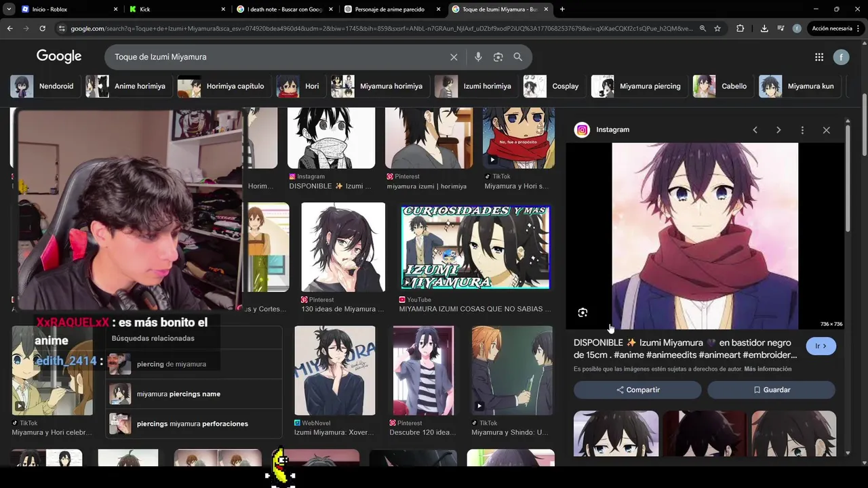Open the Miyamura y Hori celebr TikTok thumbnail
This screenshot has height=488, width=868.
coord(52,371)
